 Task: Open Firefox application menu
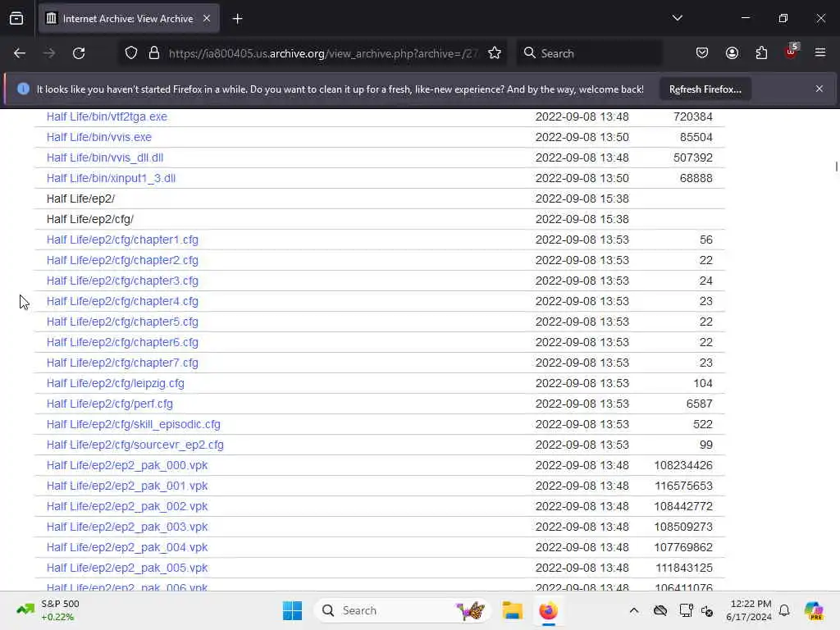pyautogui.click(x=820, y=52)
